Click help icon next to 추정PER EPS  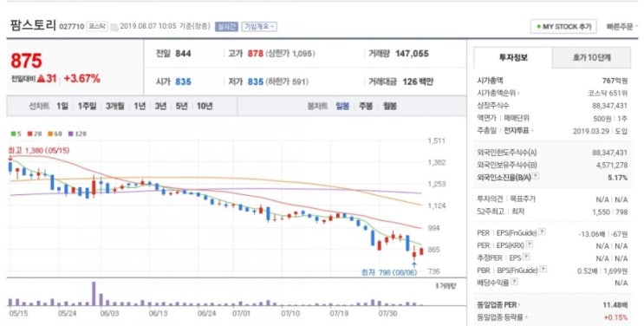[x=526, y=257]
